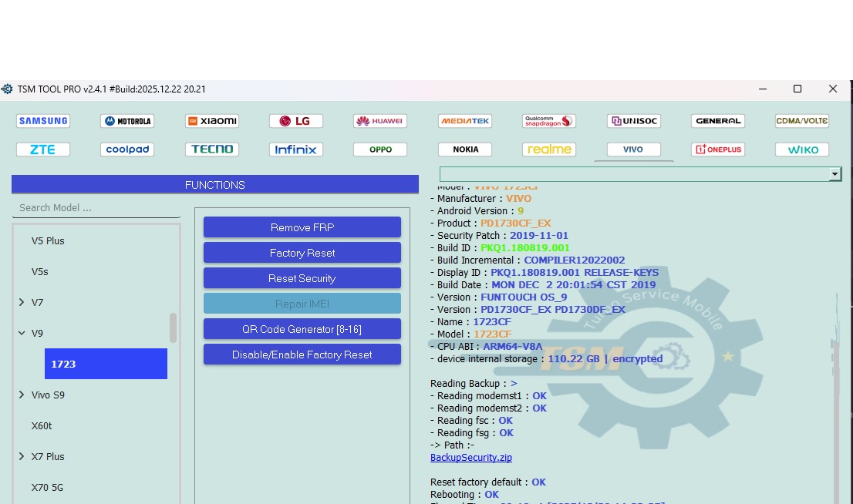Select the Samsung brand icon

pos(43,121)
